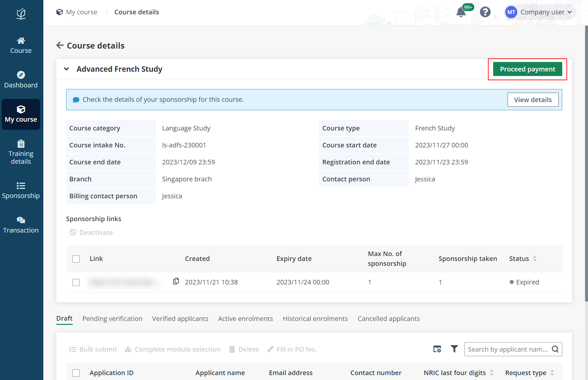Collapse the Advanced French Study section
Image resolution: width=588 pixels, height=380 pixels.
click(66, 69)
